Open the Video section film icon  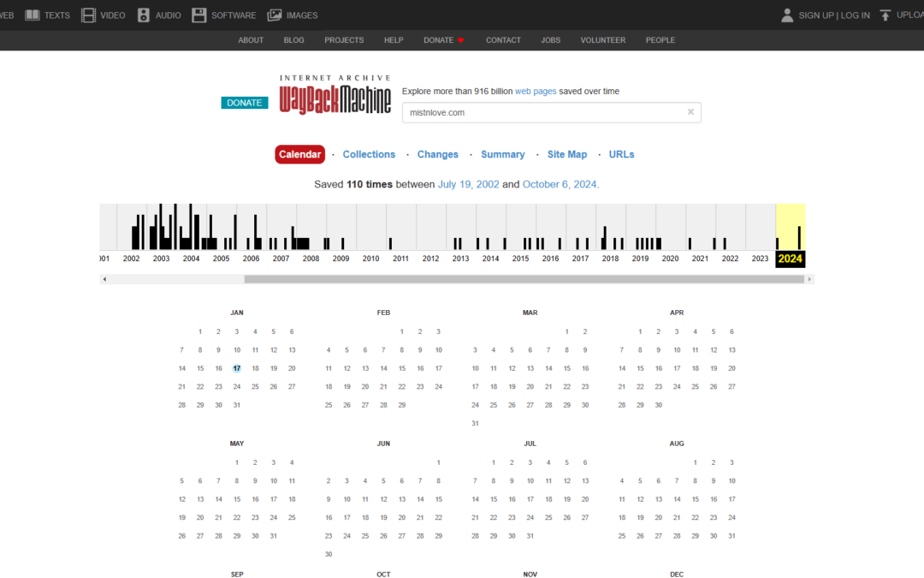click(x=88, y=15)
